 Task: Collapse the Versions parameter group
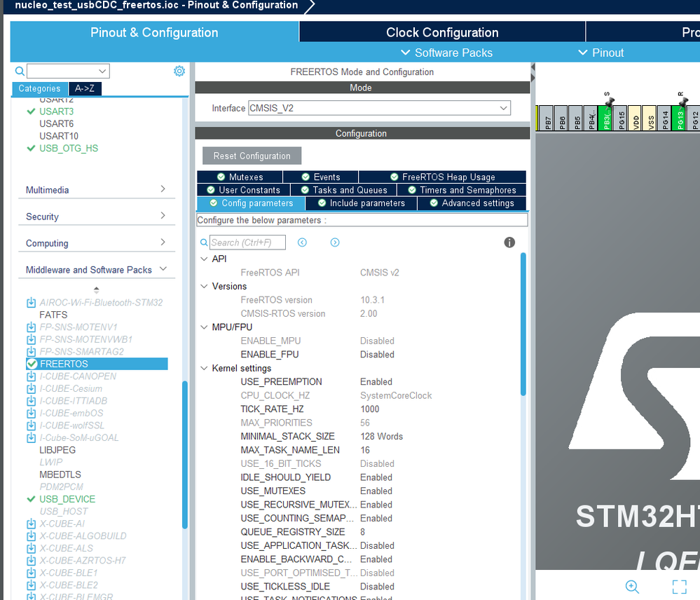pyautogui.click(x=204, y=286)
